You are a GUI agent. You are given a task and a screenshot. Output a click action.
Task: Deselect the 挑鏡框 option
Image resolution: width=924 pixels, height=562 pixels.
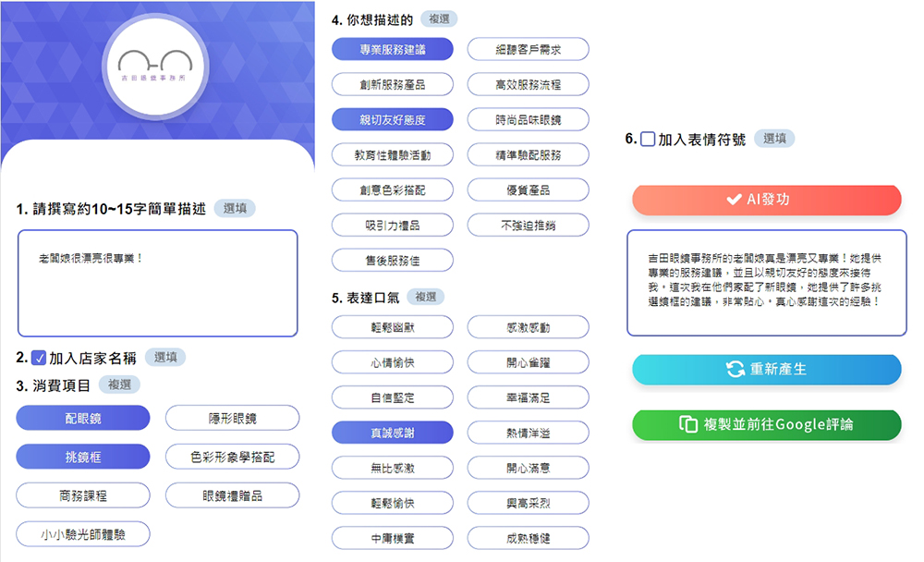pyautogui.click(x=83, y=457)
